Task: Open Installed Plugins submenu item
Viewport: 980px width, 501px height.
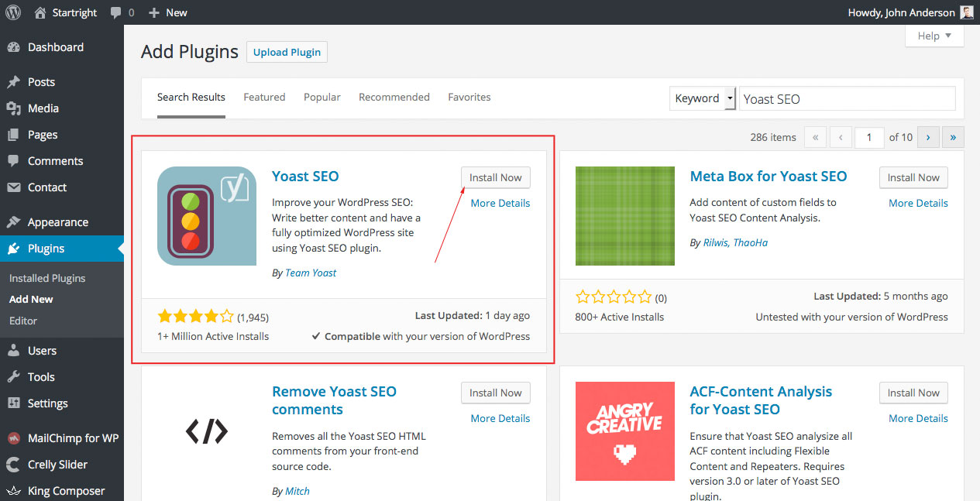Action: (47, 278)
